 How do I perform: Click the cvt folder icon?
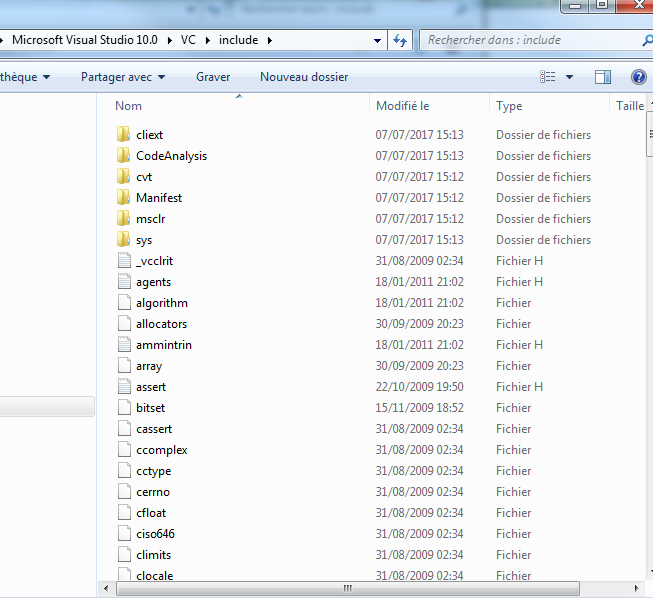(x=123, y=177)
